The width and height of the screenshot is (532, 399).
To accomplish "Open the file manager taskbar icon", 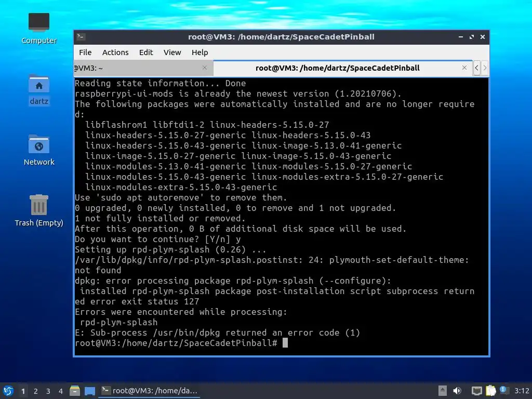I will click(75, 391).
